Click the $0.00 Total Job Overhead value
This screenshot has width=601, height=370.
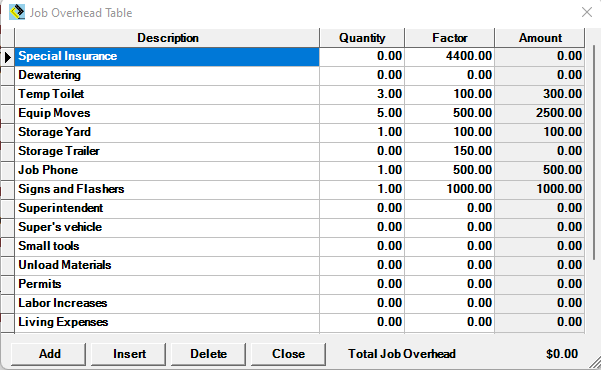pos(562,354)
